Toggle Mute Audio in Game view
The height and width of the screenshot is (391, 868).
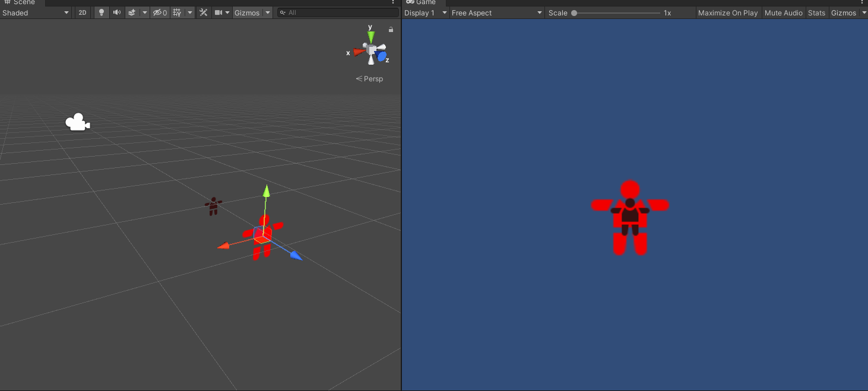click(x=784, y=12)
